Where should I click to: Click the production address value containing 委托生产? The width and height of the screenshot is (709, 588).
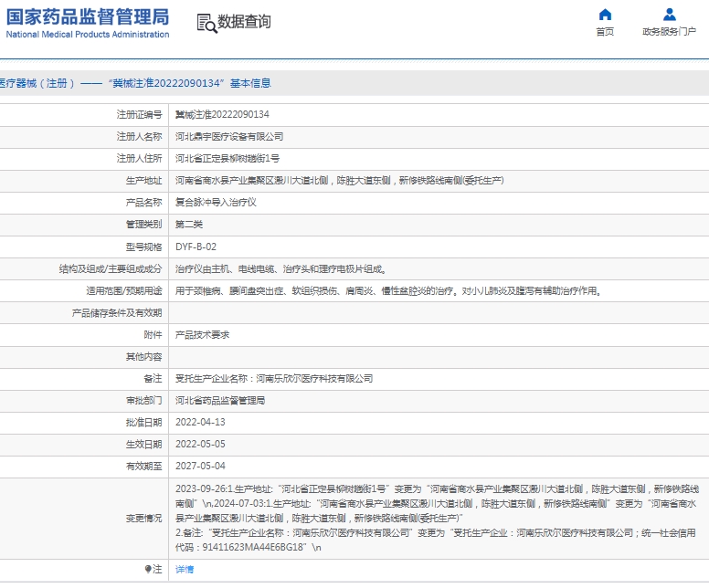point(340,181)
